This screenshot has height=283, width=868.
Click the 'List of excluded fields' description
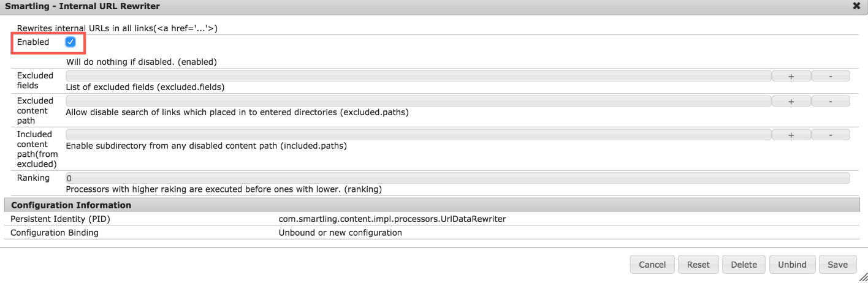[145, 87]
